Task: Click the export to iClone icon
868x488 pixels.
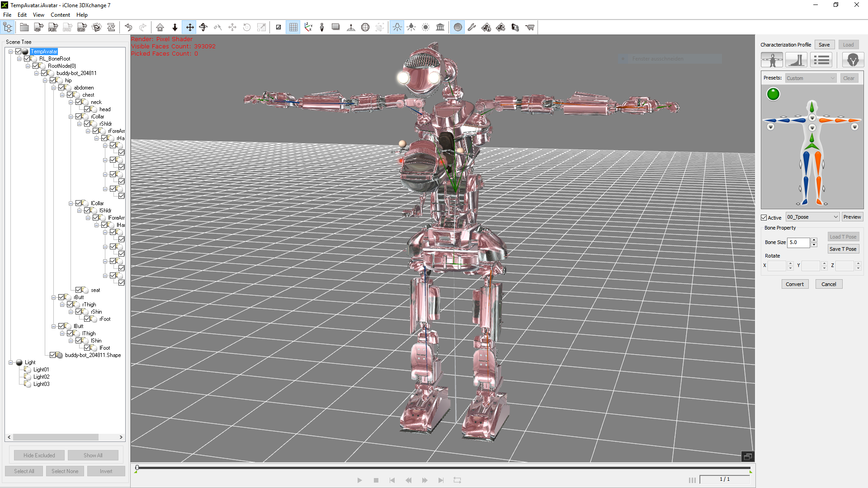Action: 39,28
